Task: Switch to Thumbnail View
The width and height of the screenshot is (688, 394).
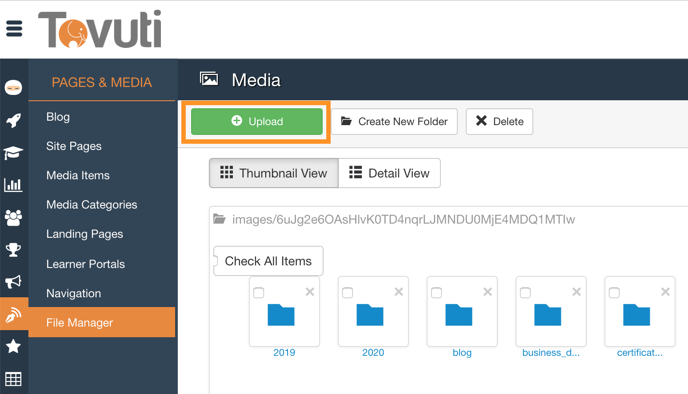Action: pos(274,173)
